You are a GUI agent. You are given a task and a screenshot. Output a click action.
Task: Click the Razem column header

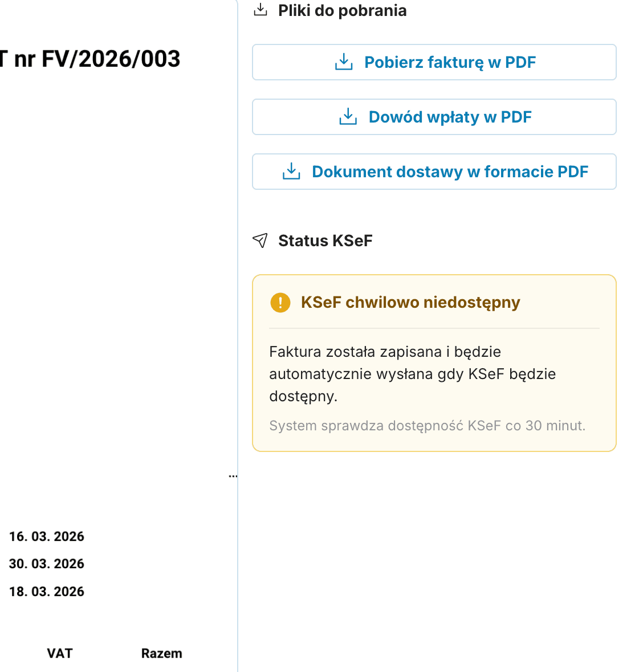pos(162,653)
